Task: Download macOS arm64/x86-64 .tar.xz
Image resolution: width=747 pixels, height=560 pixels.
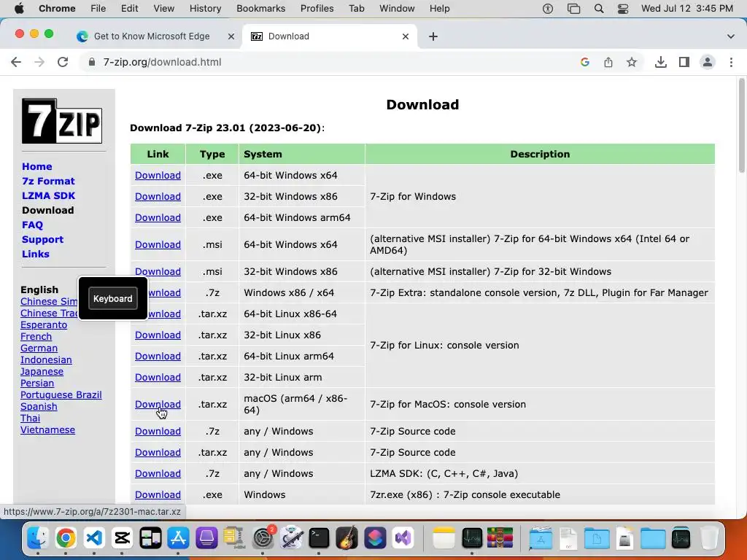Action: tap(158, 404)
